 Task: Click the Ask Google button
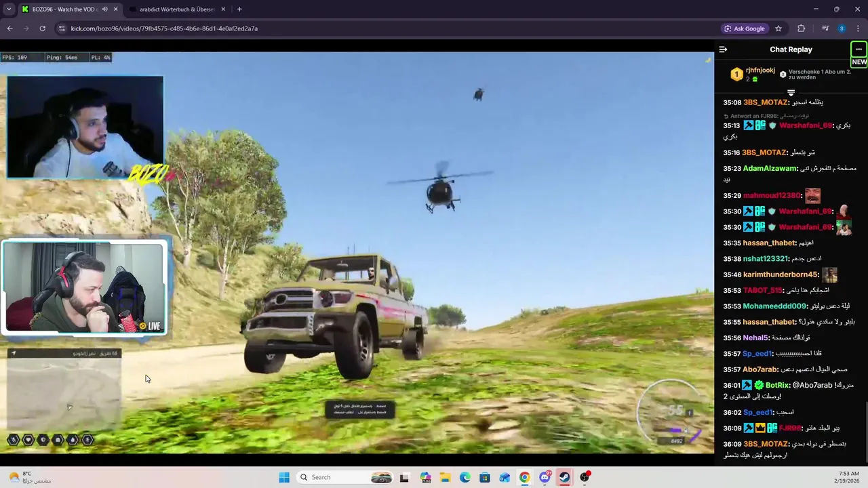[x=745, y=28]
